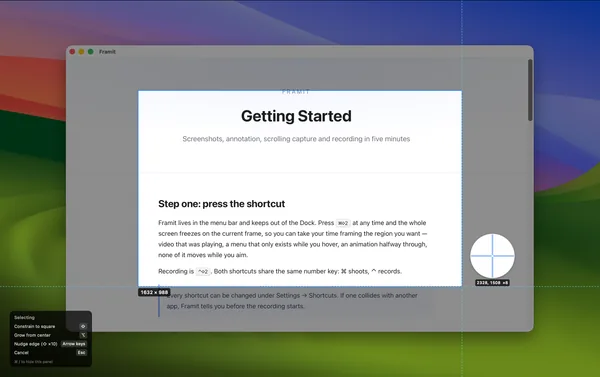Minimize the Framit window with yellow button
Screen dimensions: 600x377
pyautogui.click(x=82, y=52)
